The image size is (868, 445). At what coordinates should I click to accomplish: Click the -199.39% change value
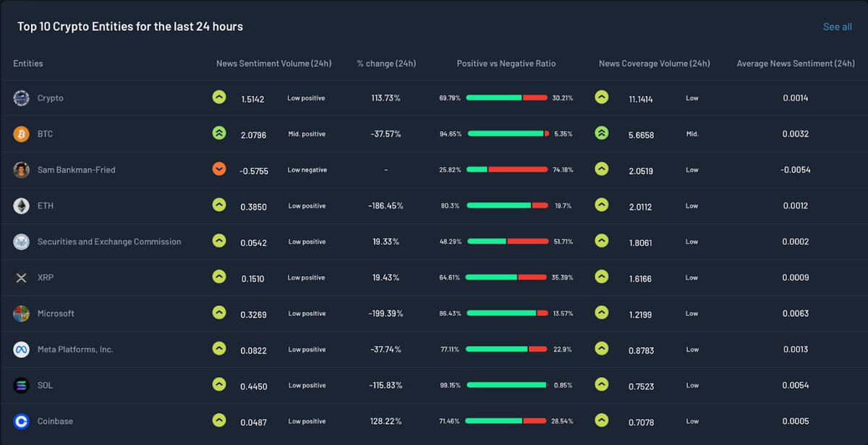[386, 313]
